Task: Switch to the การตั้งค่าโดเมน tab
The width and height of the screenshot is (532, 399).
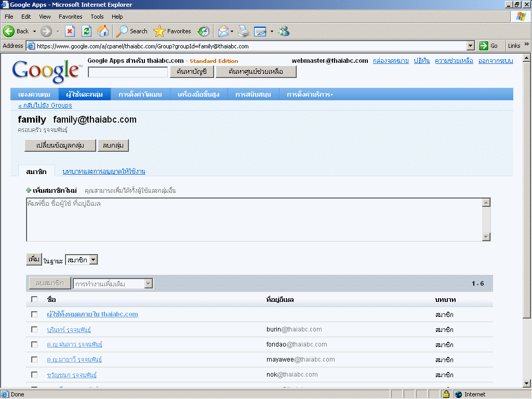Action: pyautogui.click(x=140, y=95)
